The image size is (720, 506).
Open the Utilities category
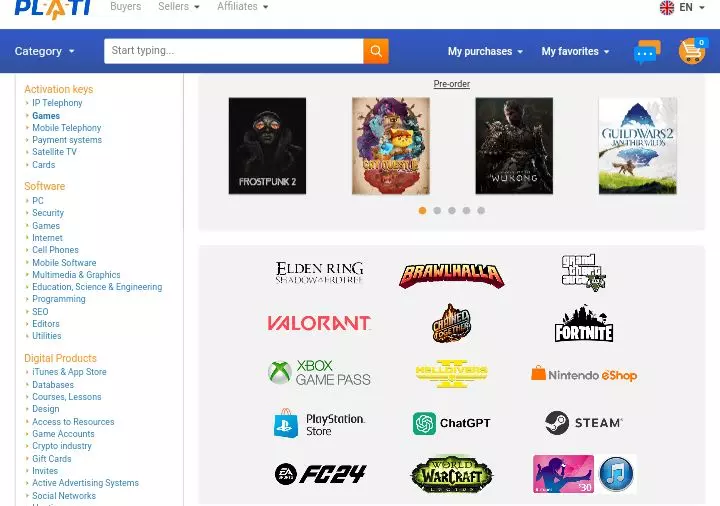click(x=46, y=336)
